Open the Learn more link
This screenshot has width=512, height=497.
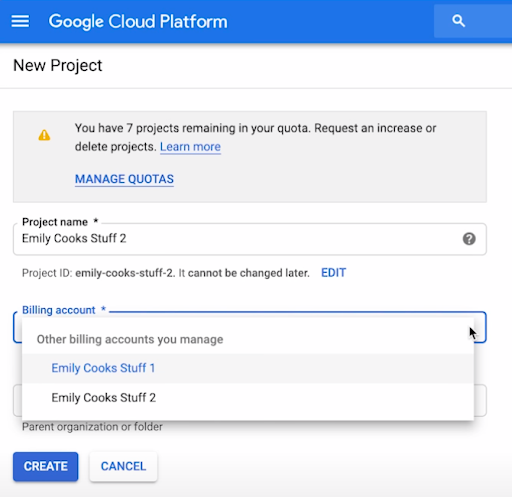(x=190, y=147)
